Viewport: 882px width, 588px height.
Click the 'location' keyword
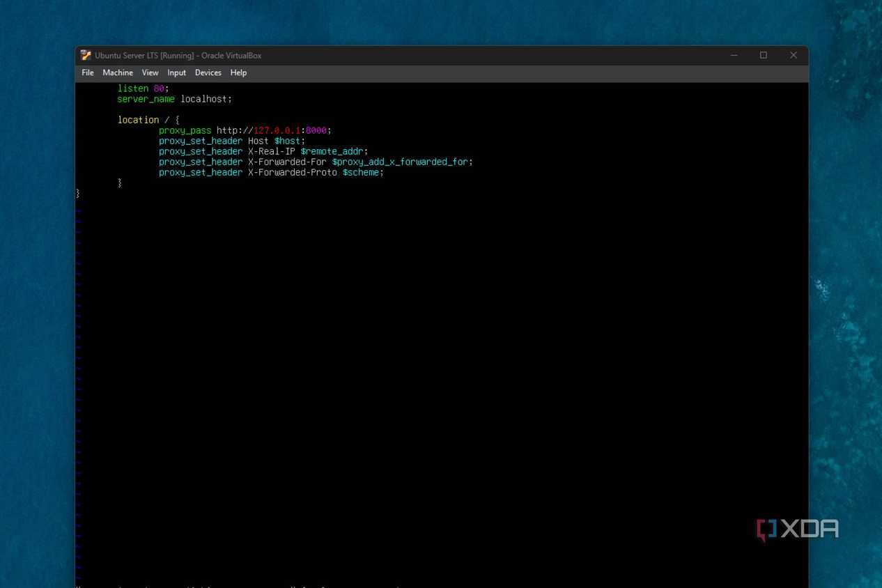[138, 120]
